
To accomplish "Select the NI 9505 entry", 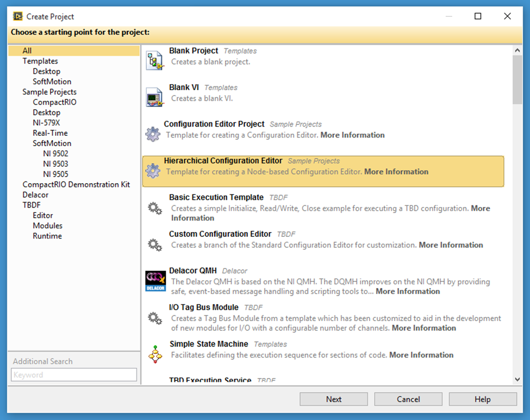I will 55,174.
